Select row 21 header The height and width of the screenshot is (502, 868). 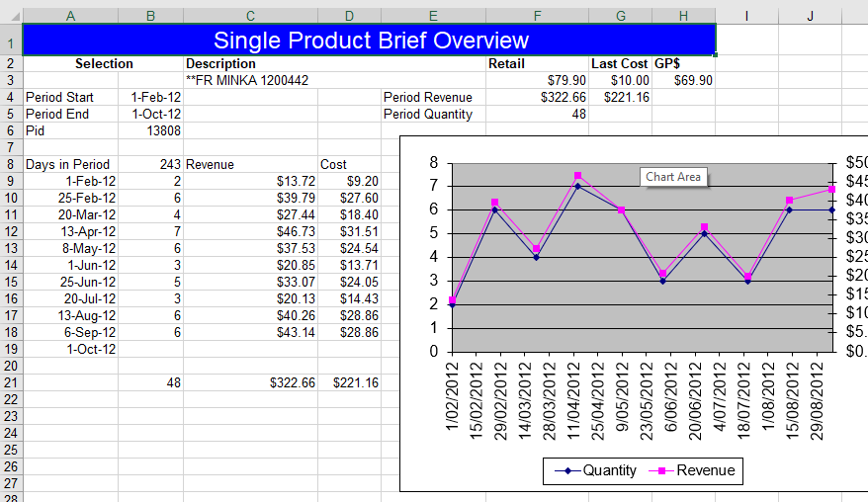click(x=11, y=383)
